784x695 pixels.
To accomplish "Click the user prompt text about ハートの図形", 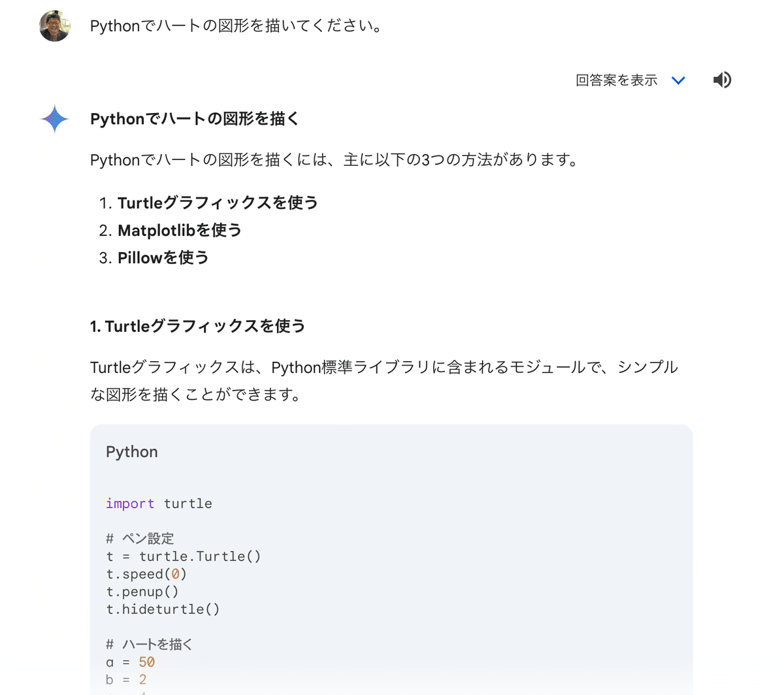I will click(237, 26).
